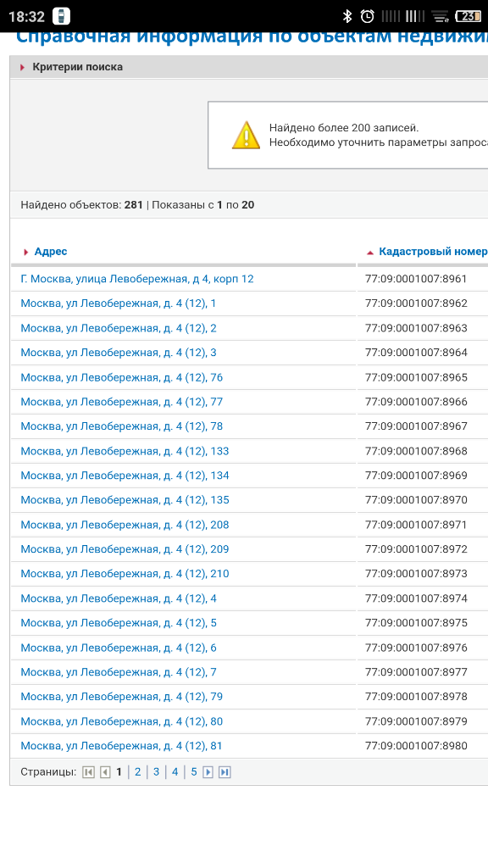The width and height of the screenshot is (488, 868).
Task: Tap the Wi-Fi signal status icon
Action: (440, 16)
